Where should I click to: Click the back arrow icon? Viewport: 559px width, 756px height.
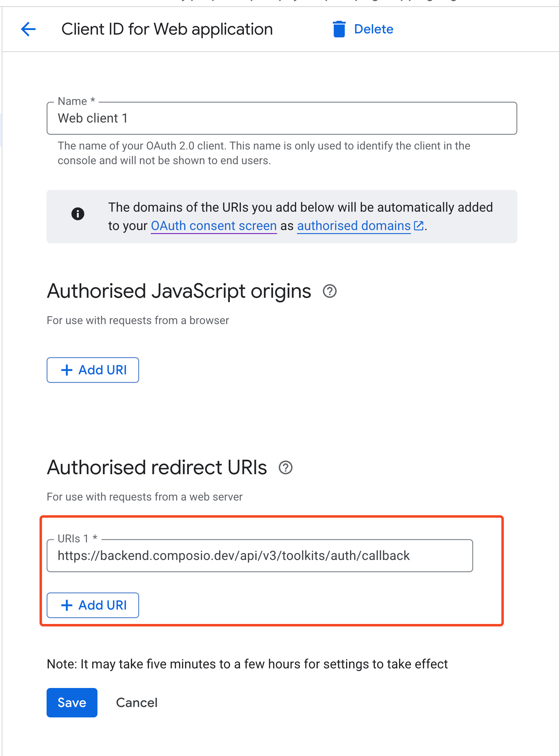tap(29, 29)
